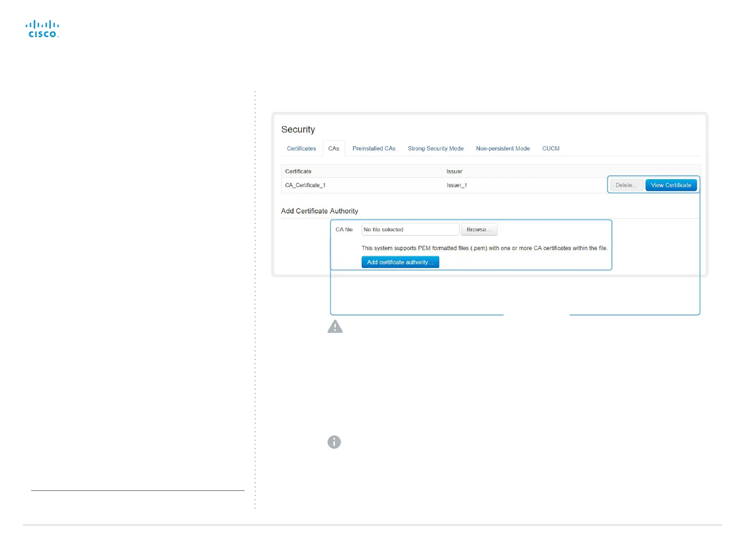Browse for a CA file

(x=479, y=229)
